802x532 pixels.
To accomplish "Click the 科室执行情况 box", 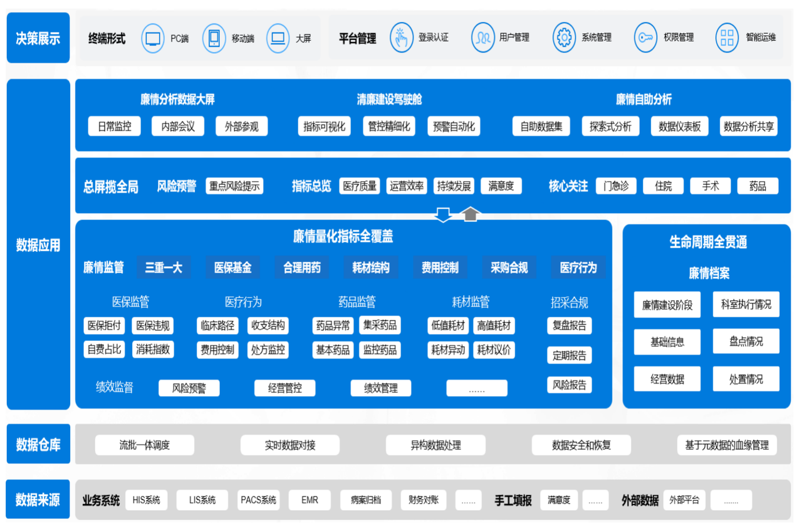I will click(x=746, y=305).
